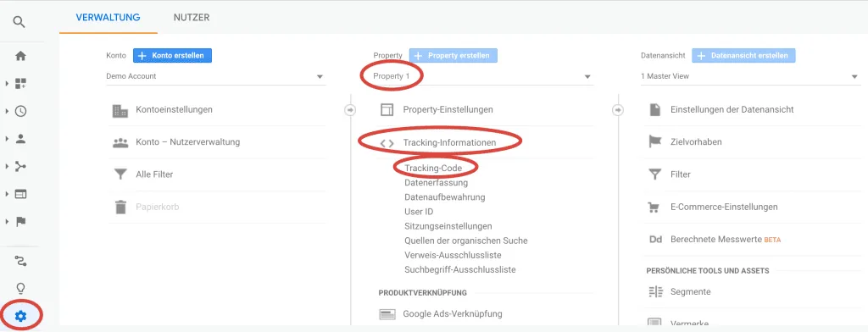Click the Segmente icon

coord(655,291)
